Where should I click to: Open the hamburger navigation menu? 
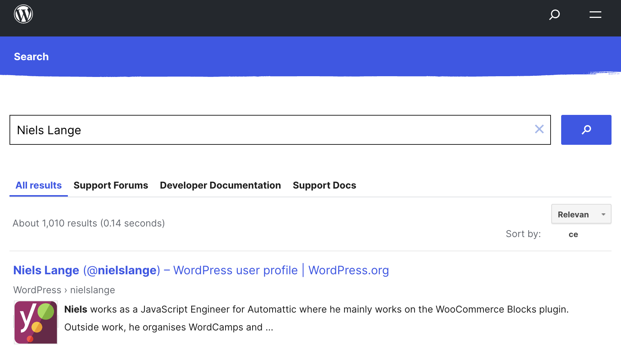click(595, 15)
